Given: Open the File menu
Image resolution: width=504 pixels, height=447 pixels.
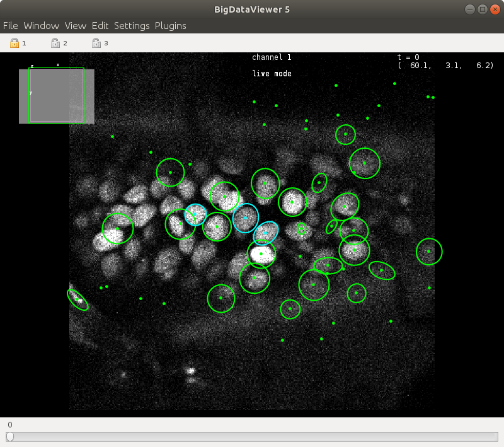Looking at the screenshot, I should [11, 26].
